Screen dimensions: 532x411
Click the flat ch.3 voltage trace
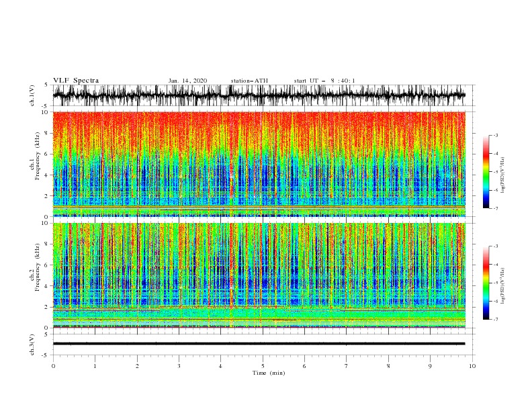click(259, 344)
